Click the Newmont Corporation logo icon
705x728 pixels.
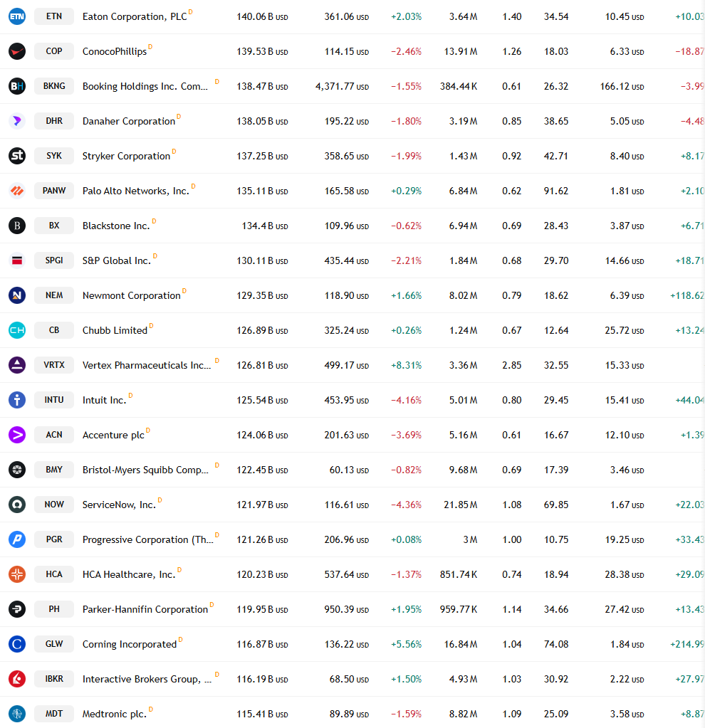click(x=17, y=295)
